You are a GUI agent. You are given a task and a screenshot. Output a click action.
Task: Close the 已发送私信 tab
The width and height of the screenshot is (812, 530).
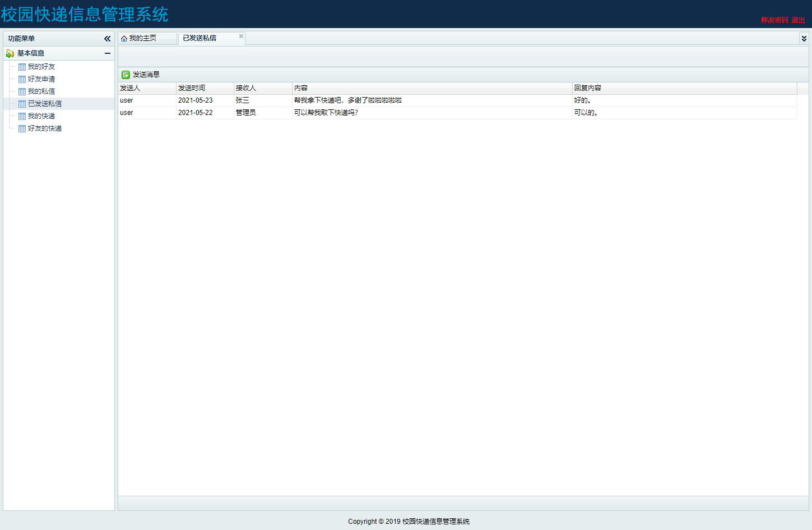[x=241, y=36]
